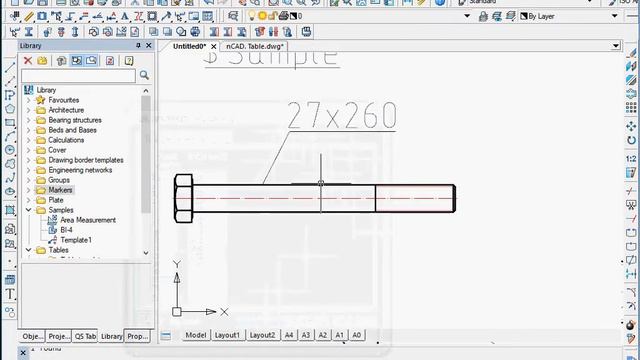Click the By Layer color swatch
This screenshot has height=360, width=640.
[524, 16]
